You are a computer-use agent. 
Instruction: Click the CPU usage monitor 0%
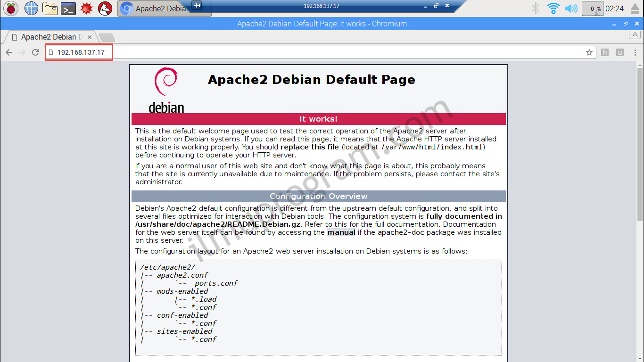pyautogui.click(x=593, y=8)
